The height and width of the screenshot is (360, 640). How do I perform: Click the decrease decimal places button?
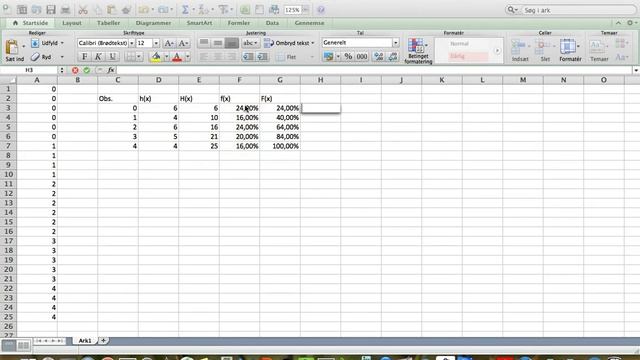pos(393,57)
